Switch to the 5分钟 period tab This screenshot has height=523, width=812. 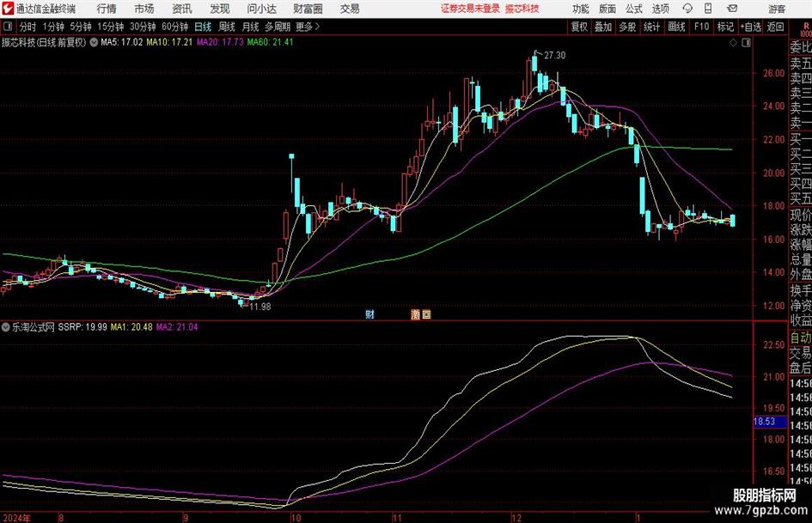81,27
